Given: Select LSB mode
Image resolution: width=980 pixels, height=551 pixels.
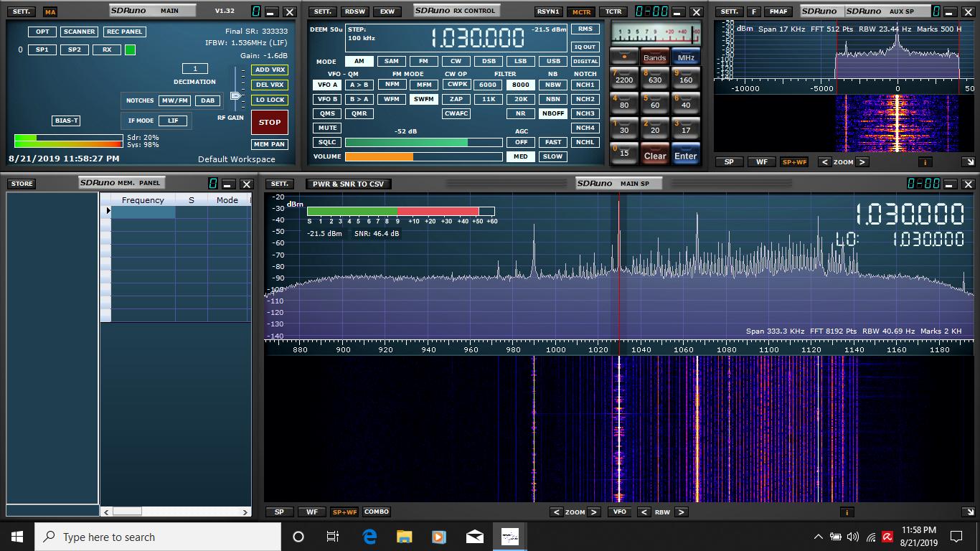Looking at the screenshot, I should tap(521, 61).
